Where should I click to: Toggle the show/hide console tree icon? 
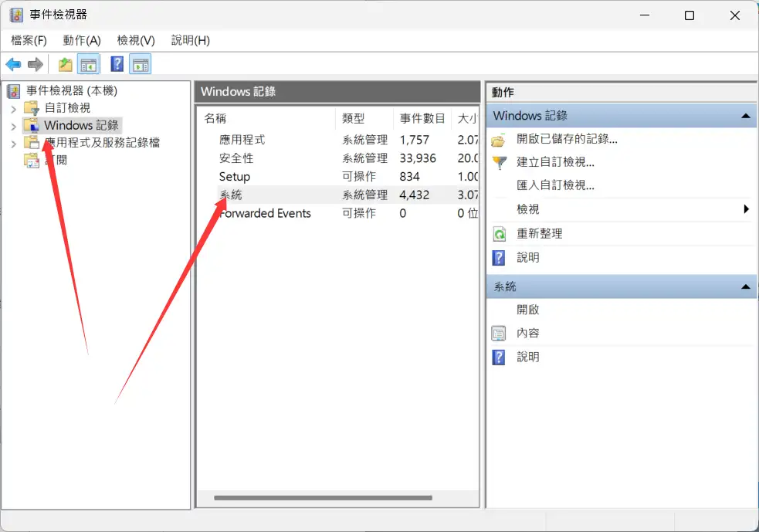89,64
